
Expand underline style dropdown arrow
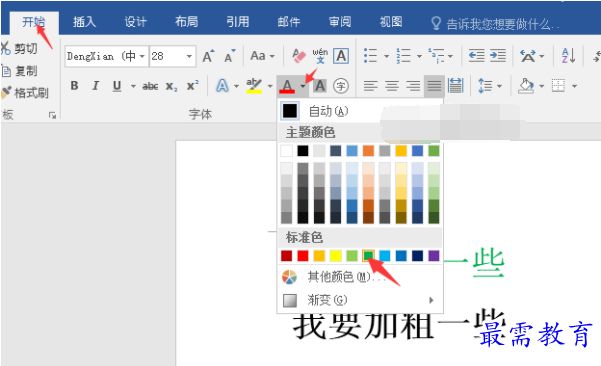pyautogui.click(x=133, y=86)
